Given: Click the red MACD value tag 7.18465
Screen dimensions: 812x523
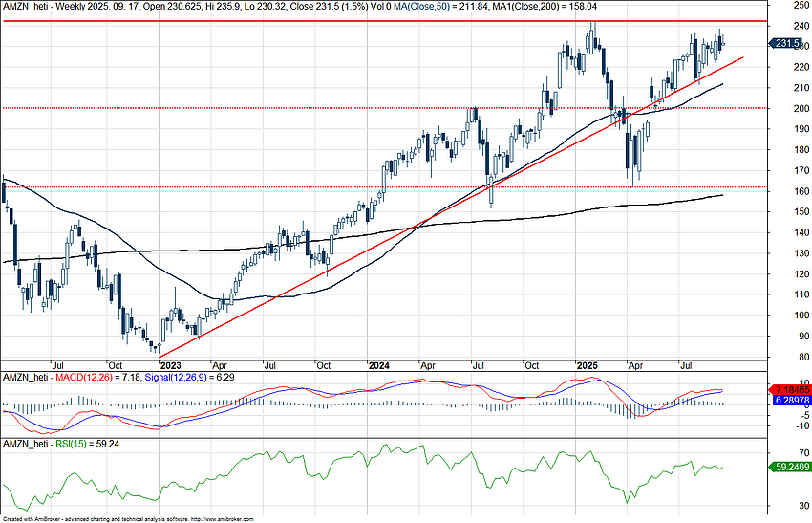Looking at the screenshot, I should coord(792,389).
